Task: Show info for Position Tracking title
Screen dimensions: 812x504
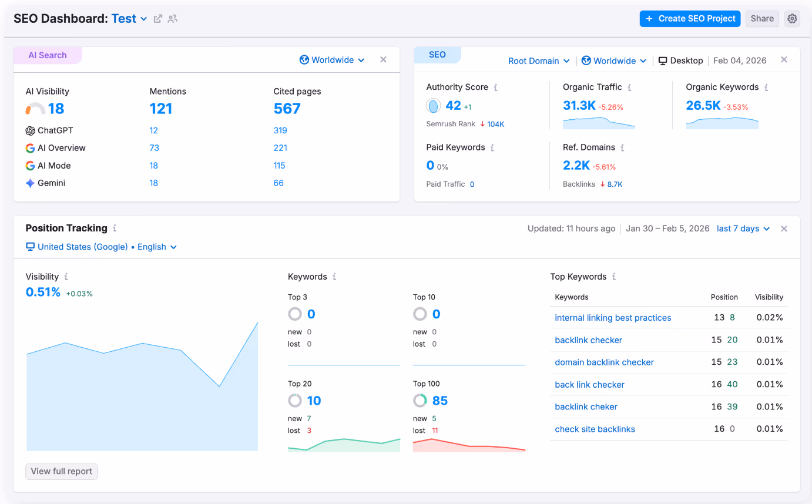Action: point(115,229)
